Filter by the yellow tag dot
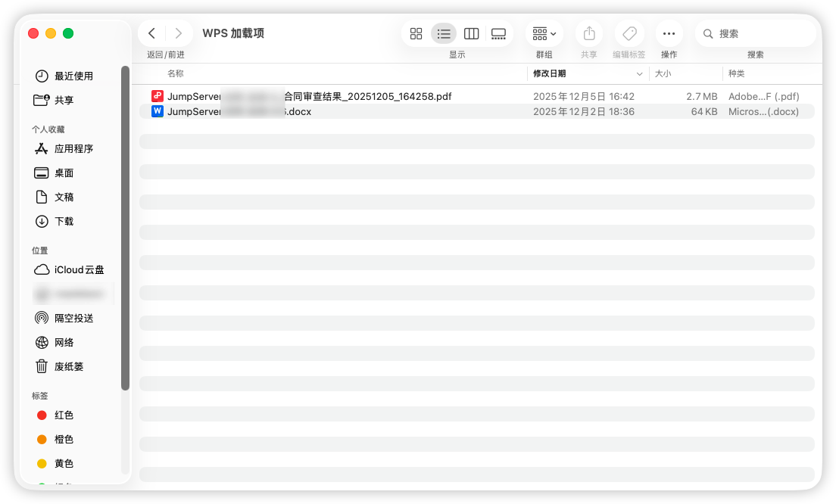The width and height of the screenshot is (836, 504). point(42,463)
